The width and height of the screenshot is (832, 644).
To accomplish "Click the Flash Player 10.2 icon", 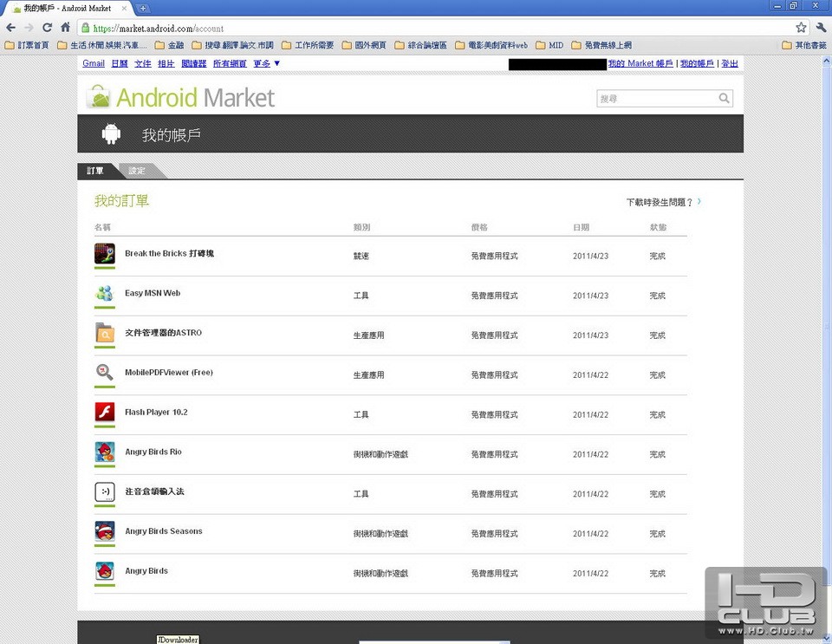I will pyautogui.click(x=105, y=413).
